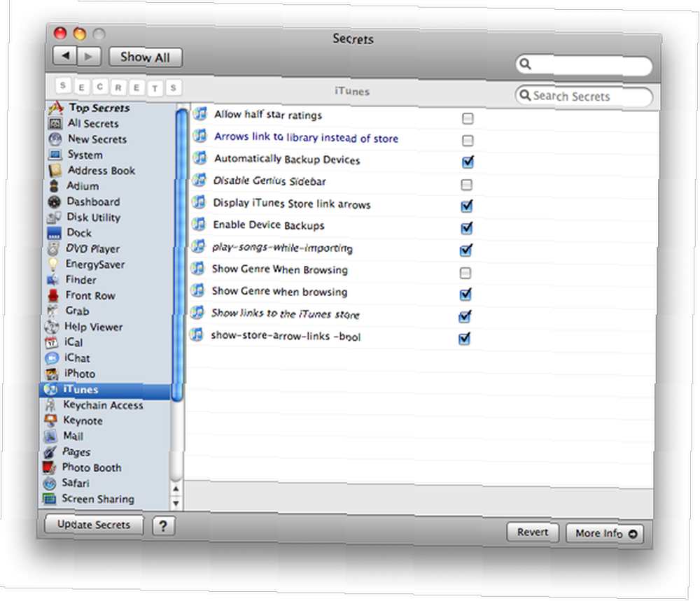700x601 pixels.
Task: Click the Dashboard gauge icon
Action: [x=55, y=201]
